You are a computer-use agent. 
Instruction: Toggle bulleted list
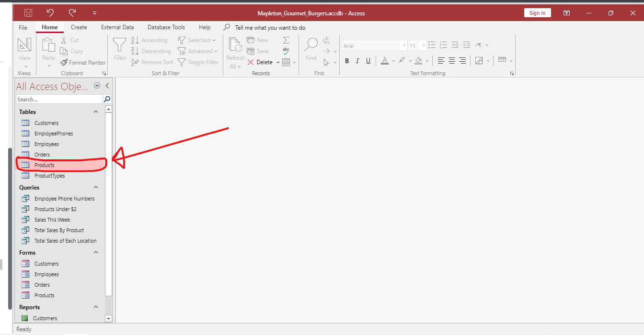tap(432, 45)
